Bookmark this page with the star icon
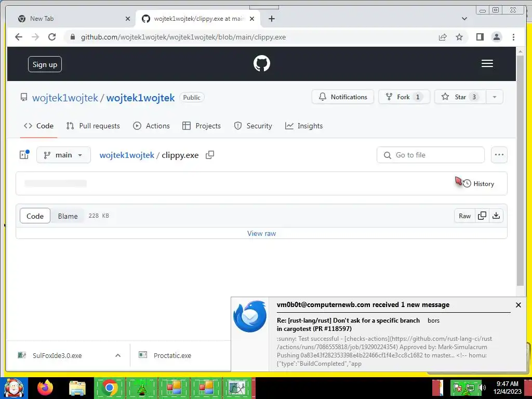 tap(459, 37)
